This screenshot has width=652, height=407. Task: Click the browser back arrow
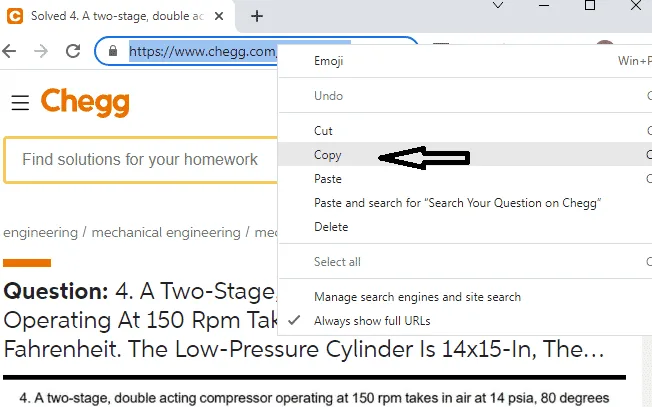click(9, 52)
